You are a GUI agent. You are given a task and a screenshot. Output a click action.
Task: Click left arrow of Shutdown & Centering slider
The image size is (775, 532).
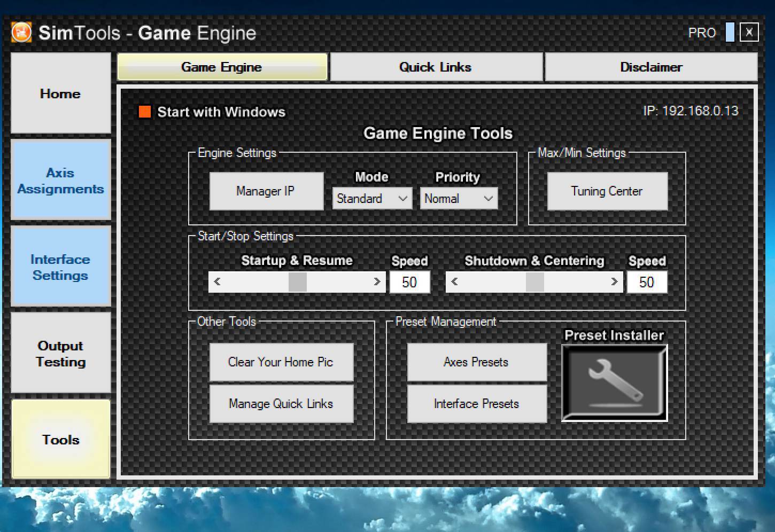pyautogui.click(x=454, y=281)
